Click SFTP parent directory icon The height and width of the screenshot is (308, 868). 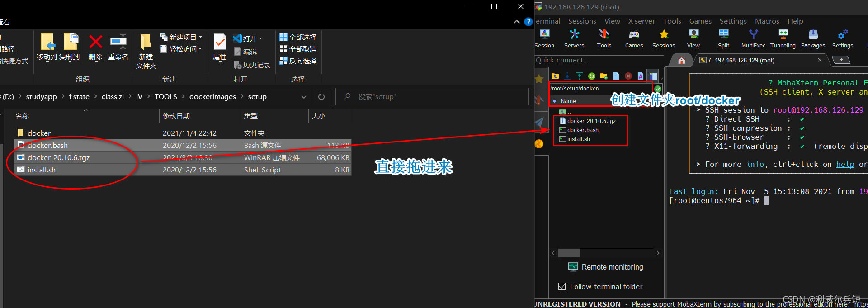tap(555, 76)
